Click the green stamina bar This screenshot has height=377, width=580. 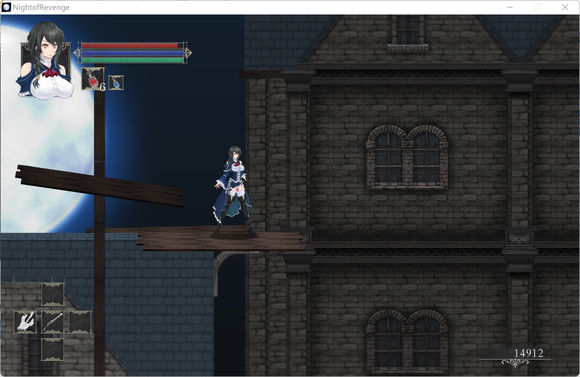click(x=132, y=60)
